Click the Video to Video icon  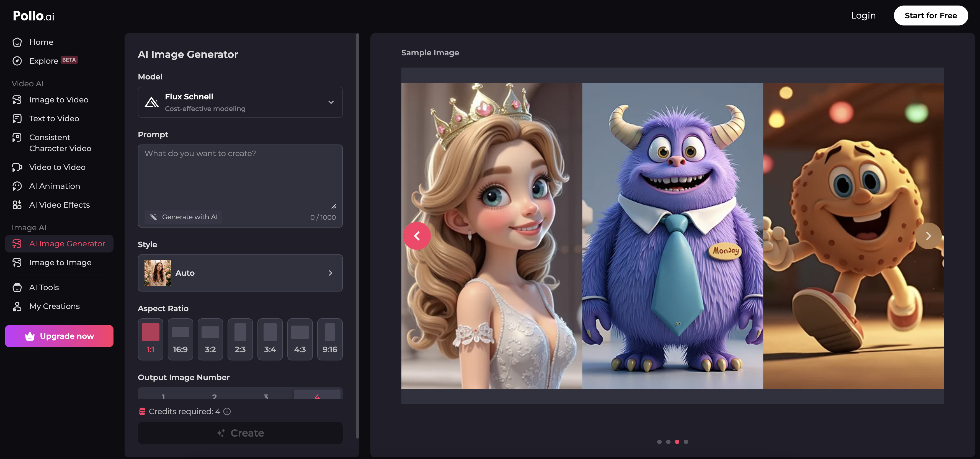pos(17,167)
